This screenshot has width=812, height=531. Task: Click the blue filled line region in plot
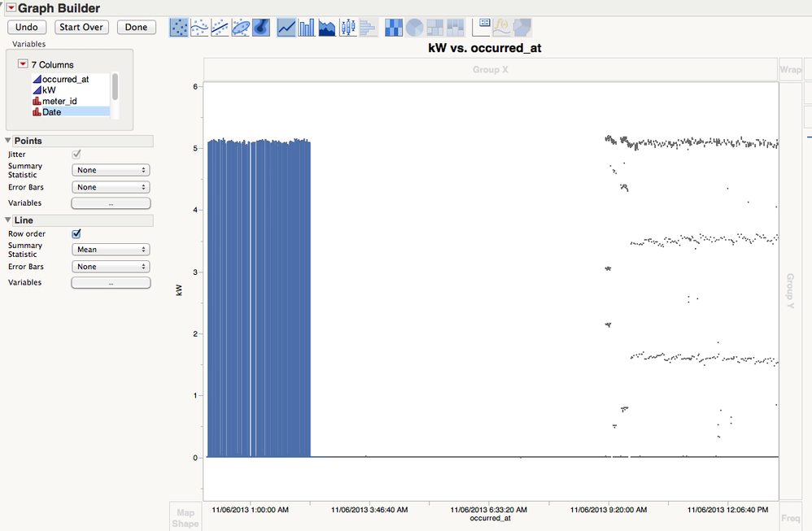[x=259, y=298]
